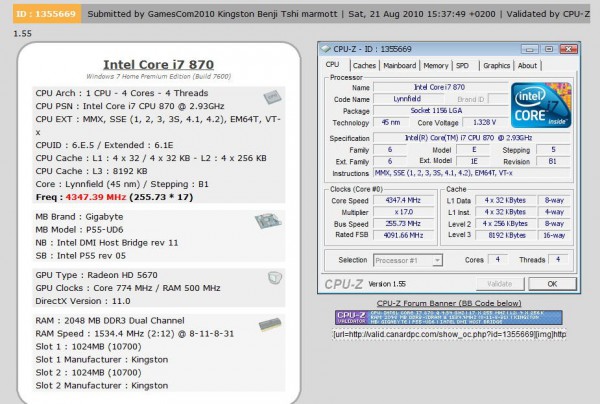
Task: Click the Level 3 16-way field
Action: pos(554,235)
